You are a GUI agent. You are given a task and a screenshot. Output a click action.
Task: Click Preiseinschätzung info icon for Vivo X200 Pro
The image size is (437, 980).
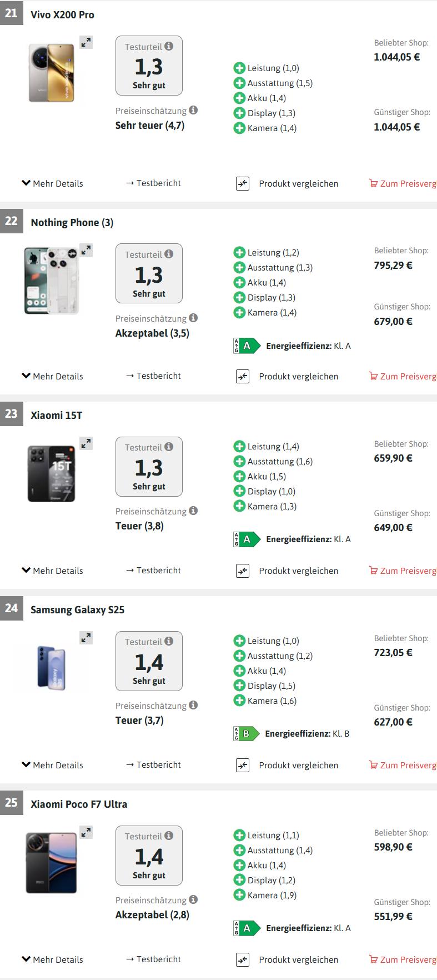tap(193, 110)
